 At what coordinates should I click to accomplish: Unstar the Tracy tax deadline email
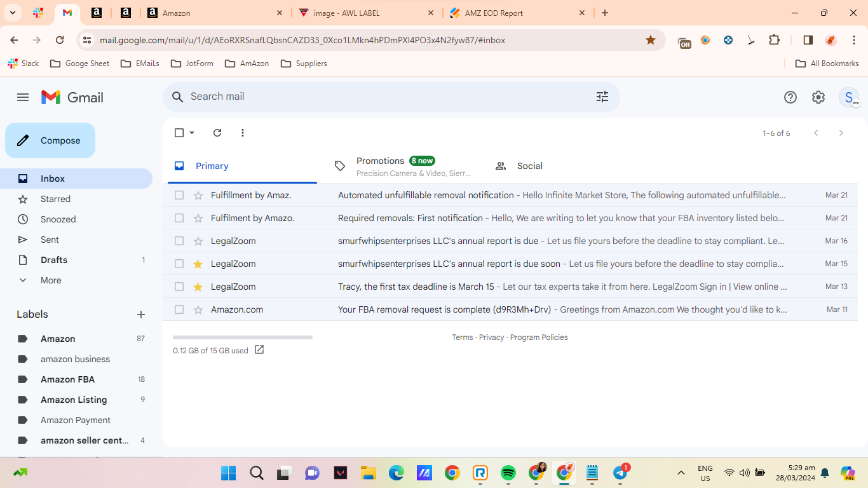(198, 287)
